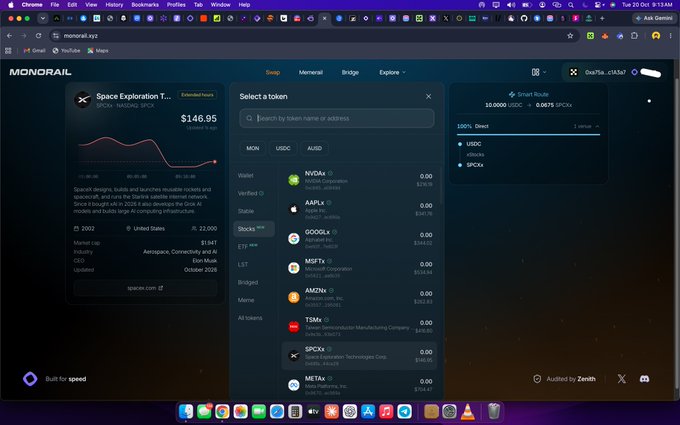
Task: Open Finder from the Dock
Action: click(x=186, y=411)
